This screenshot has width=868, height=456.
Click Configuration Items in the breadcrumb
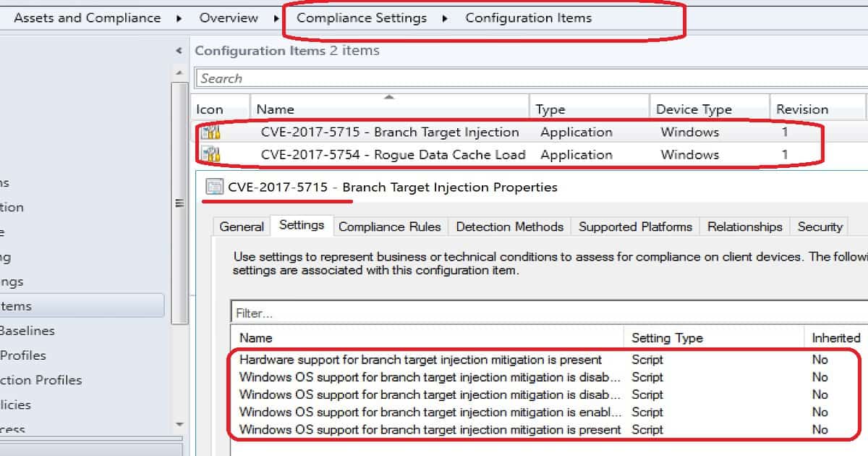pos(528,18)
